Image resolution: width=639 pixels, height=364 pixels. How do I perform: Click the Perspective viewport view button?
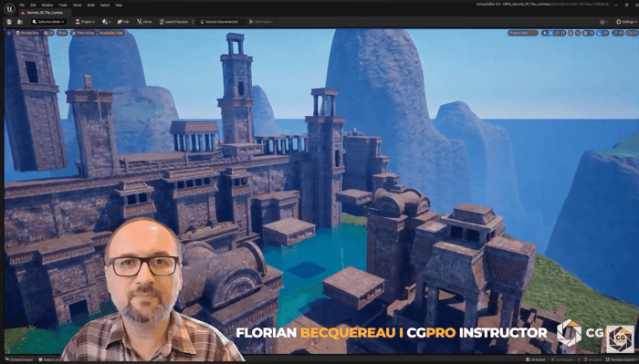point(27,33)
